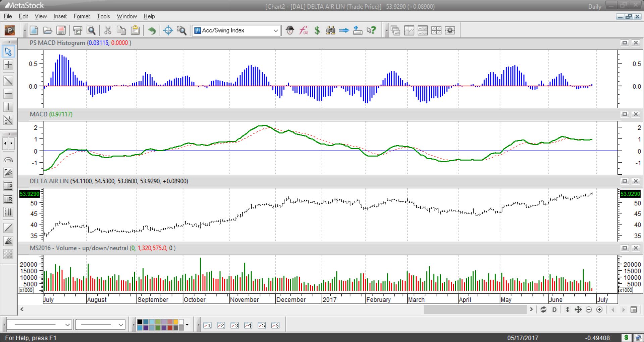Open the Tools menu

point(103,16)
